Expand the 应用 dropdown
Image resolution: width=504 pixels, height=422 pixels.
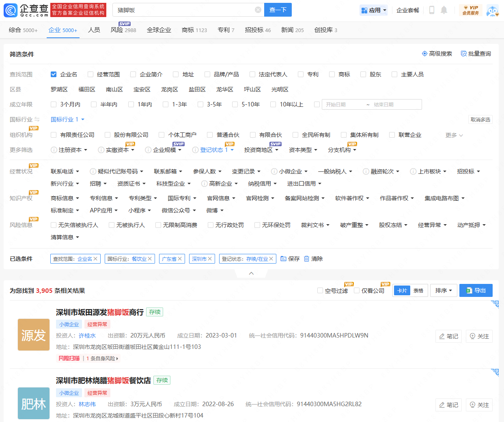(374, 10)
